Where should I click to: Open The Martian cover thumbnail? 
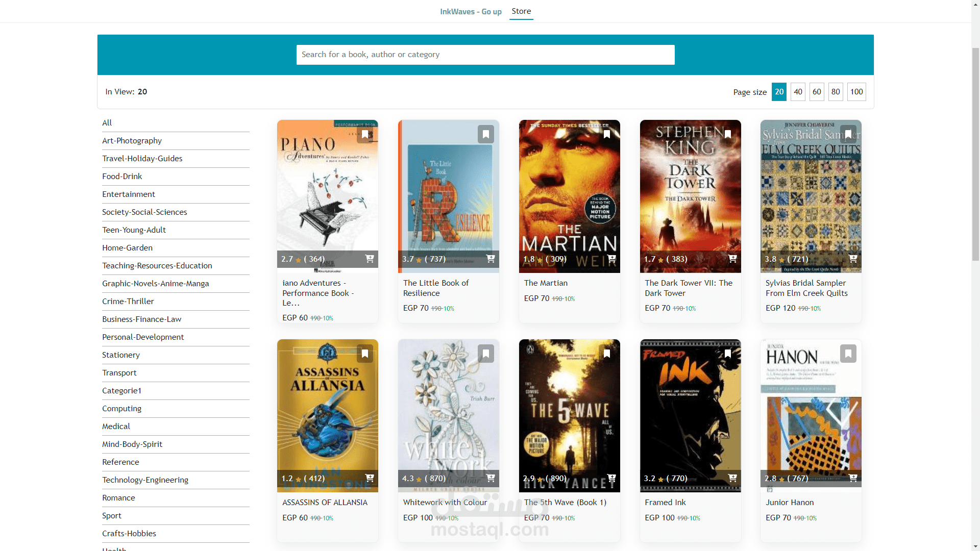[x=569, y=194]
